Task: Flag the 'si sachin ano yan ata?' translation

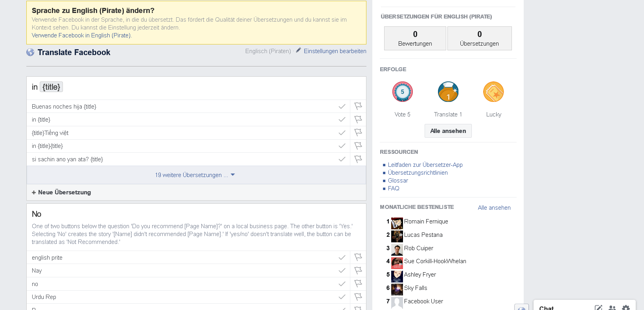Action: click(x=358, y=159)
